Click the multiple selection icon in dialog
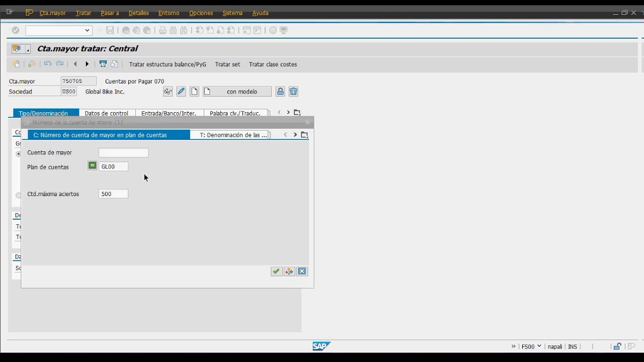Screen dimensions: 644x362 (x=289, y=271)
